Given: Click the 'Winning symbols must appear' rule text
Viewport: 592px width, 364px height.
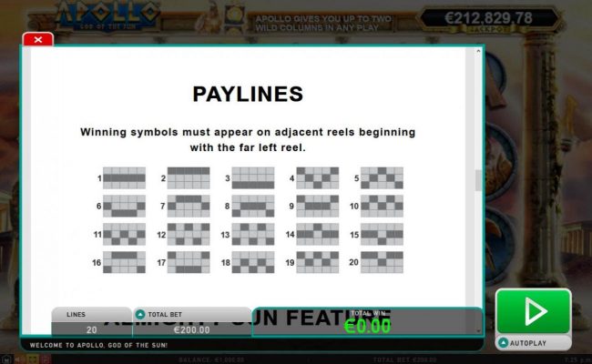Looking at the screenshot, I should 248,139.
